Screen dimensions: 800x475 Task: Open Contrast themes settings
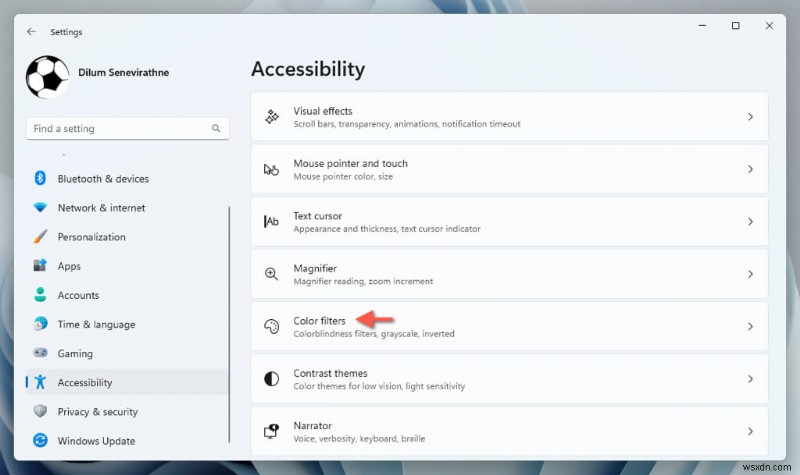click(509, 379)
